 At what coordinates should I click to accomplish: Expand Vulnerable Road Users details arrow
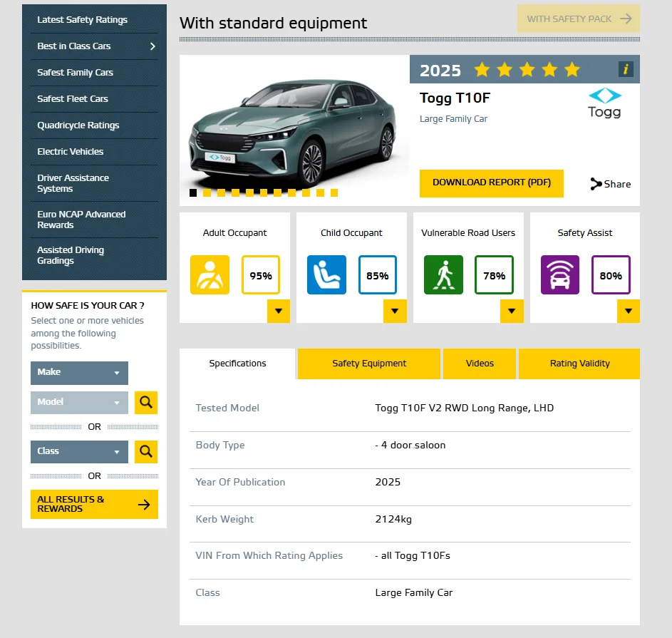[512, 312]
